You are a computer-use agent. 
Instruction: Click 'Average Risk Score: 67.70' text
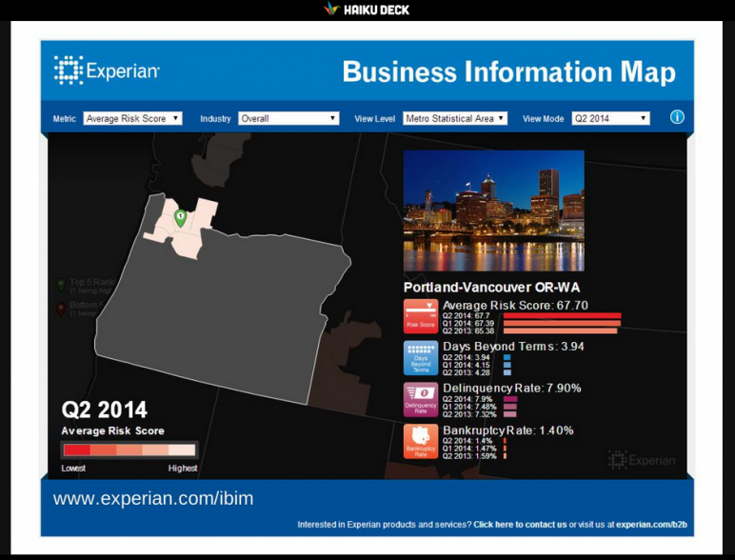click(515, 306)
